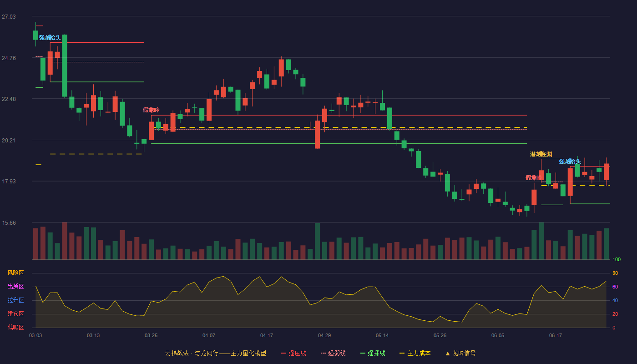Select the 出货区 zone label

pos(15,287)
